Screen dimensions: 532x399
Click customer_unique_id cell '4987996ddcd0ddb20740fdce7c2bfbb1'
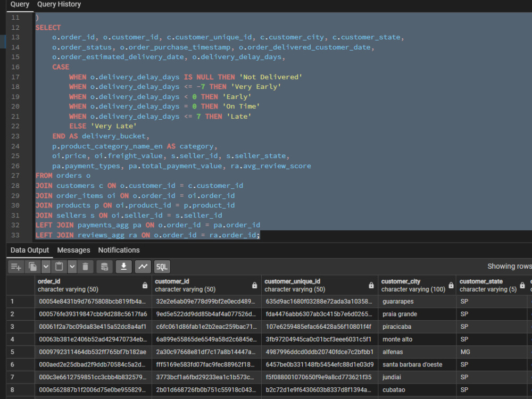320,352
